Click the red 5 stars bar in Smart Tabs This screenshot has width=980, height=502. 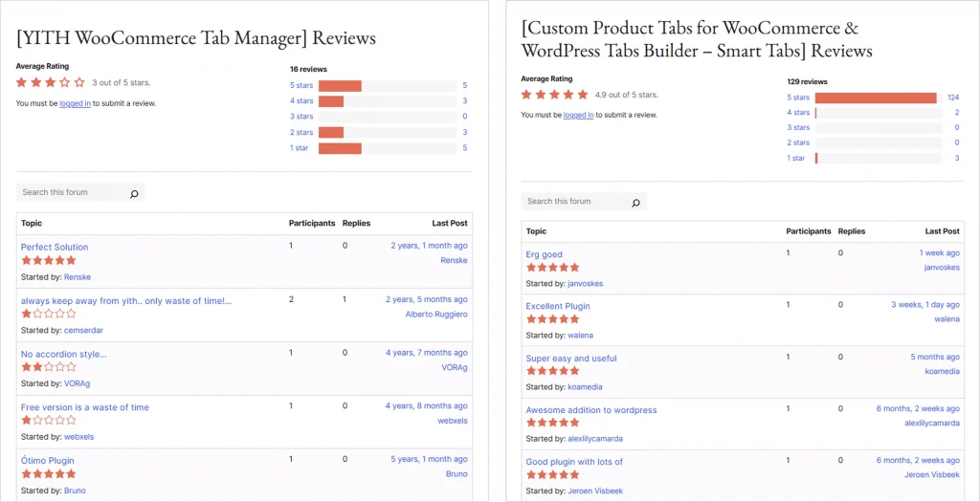click(875, 98)
